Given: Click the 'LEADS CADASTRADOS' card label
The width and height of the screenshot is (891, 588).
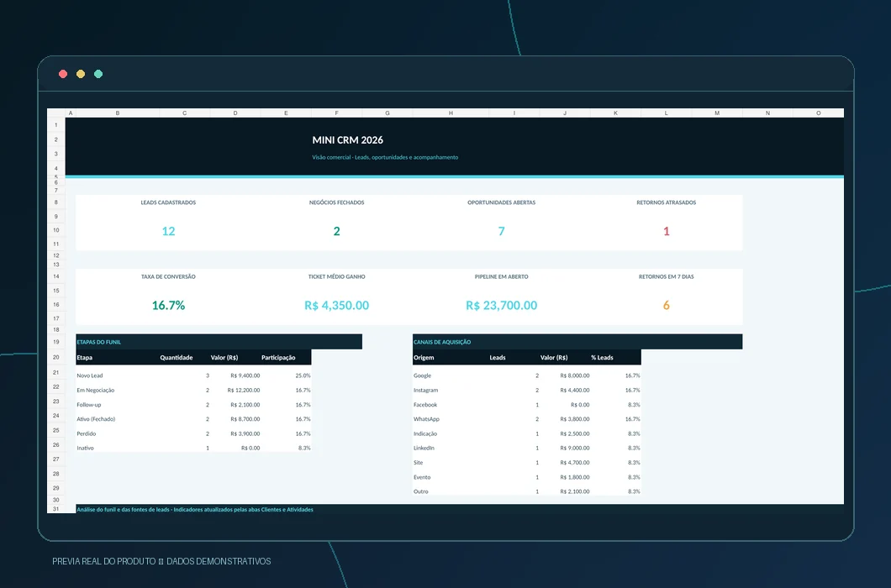Looking at the screenshot, I should tap(168, 202).
